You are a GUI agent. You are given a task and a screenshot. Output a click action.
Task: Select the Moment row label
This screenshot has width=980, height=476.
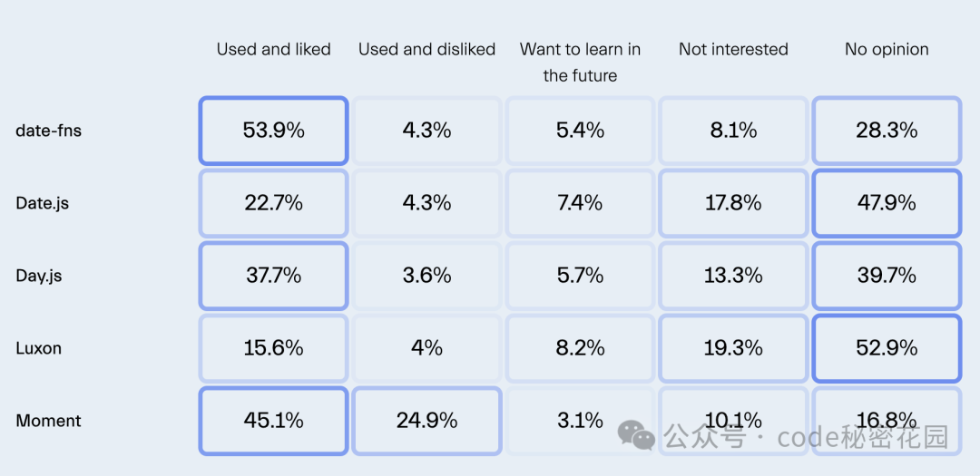pyautogui.click(x=49, y=421)
